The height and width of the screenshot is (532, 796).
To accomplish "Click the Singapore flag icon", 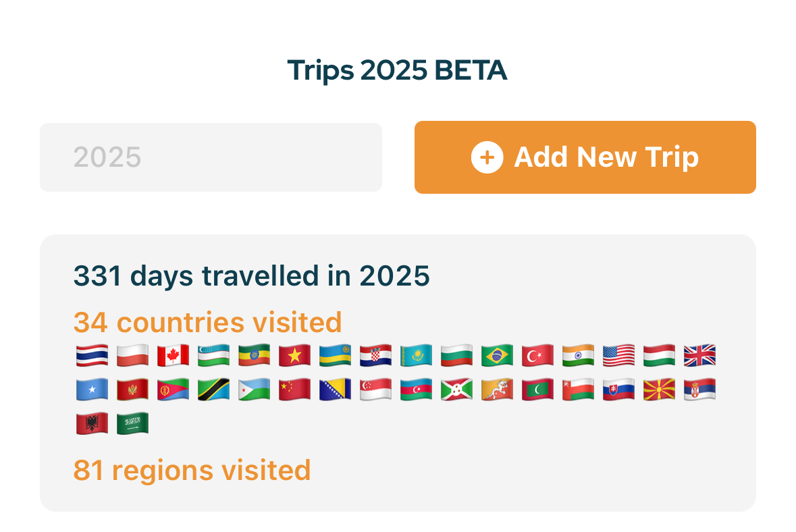I will point(376,390).
